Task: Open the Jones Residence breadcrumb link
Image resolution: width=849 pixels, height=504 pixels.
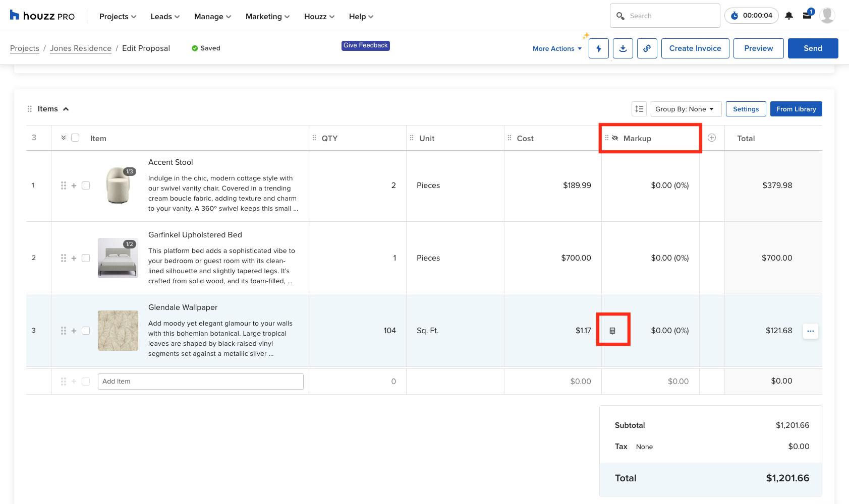Action: click(80, 48)
